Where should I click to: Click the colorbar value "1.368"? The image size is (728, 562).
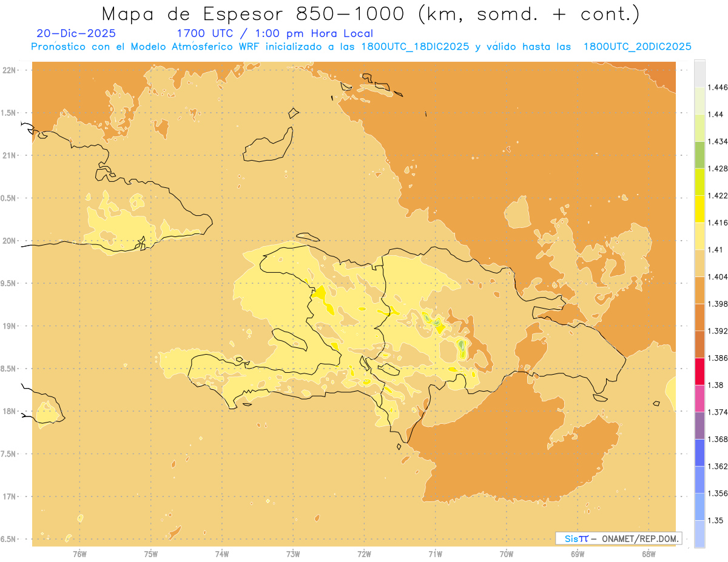(719, 439)
